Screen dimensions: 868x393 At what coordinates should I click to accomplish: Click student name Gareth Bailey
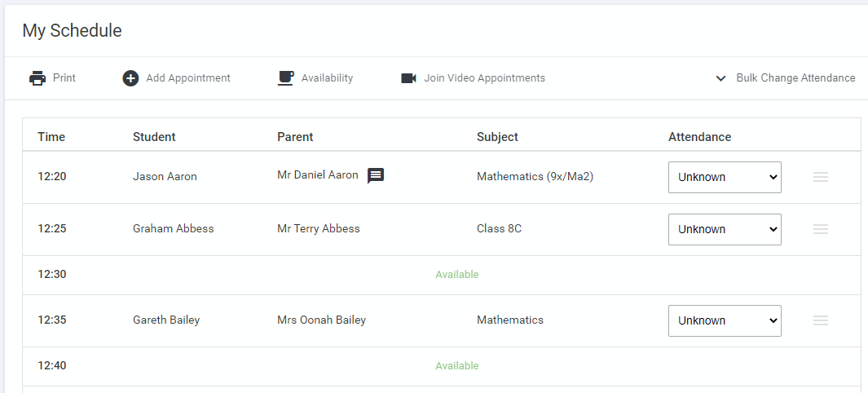[166, 320]
